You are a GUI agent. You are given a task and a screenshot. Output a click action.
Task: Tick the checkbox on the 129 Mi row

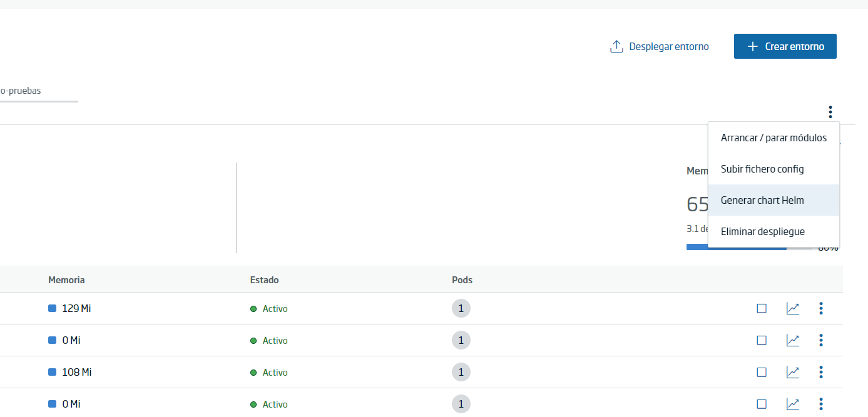[x=762, y=308]
